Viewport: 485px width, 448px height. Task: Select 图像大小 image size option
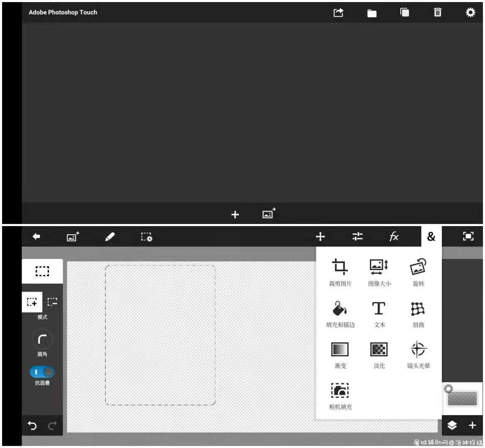coord(379,273)
